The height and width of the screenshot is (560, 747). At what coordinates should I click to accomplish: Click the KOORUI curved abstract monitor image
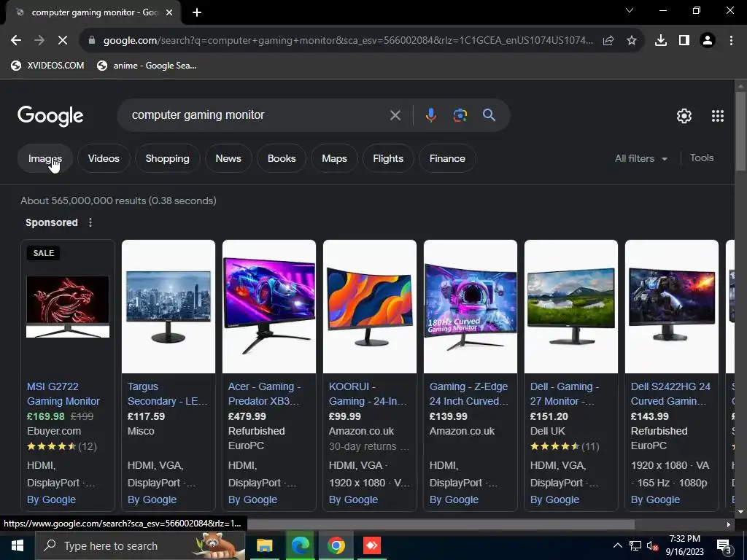coord(370,307)
